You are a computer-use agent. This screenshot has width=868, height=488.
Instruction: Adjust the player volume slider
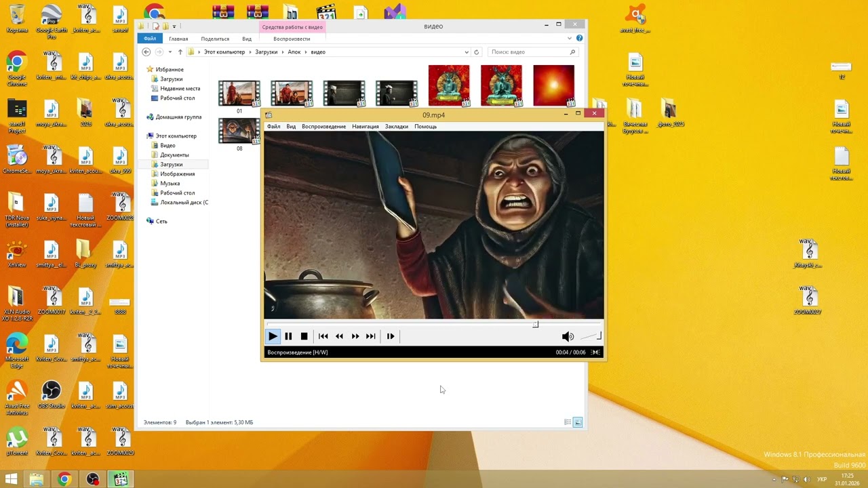pos(591,336)
